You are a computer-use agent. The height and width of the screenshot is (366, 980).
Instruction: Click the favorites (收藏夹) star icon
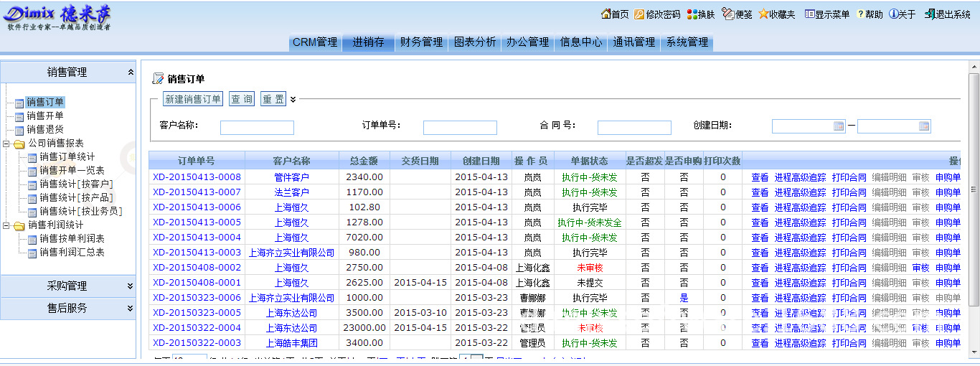coord(763,14)
